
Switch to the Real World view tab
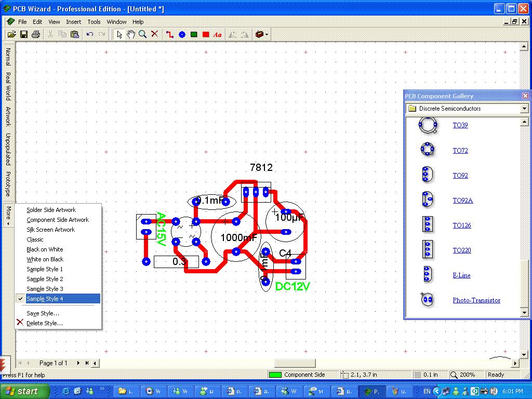click(x=8, y=86)
